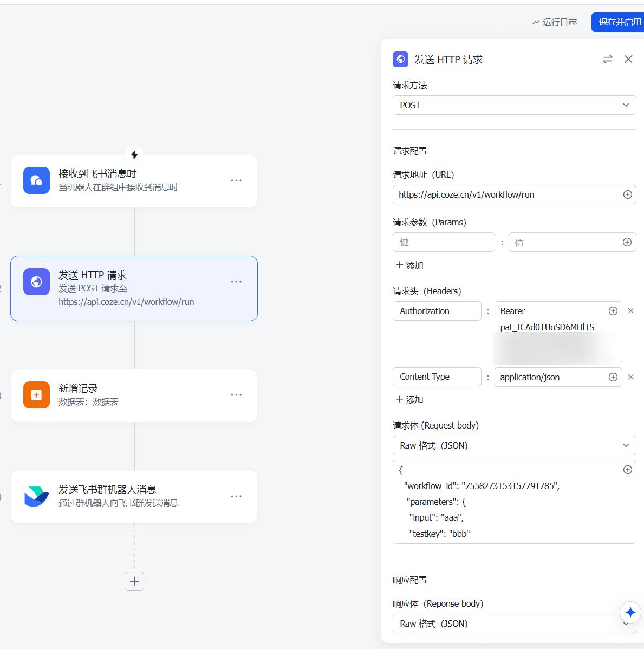Add a new node below the workflow

tap(134, 581)
